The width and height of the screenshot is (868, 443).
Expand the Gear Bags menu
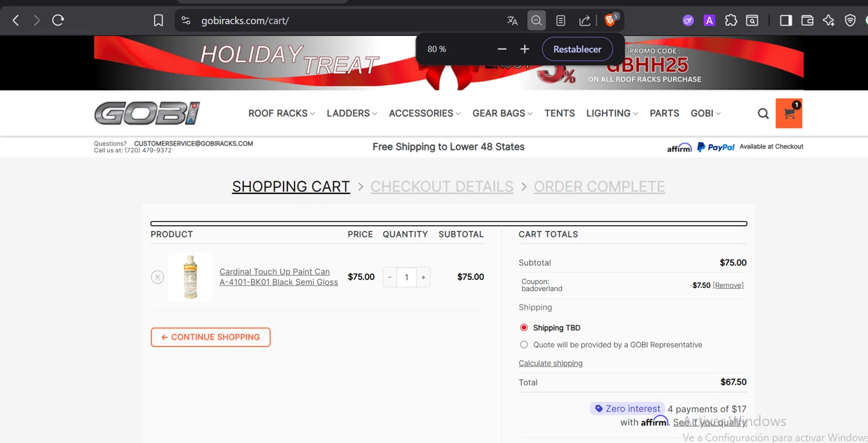[x=502, y=114]
